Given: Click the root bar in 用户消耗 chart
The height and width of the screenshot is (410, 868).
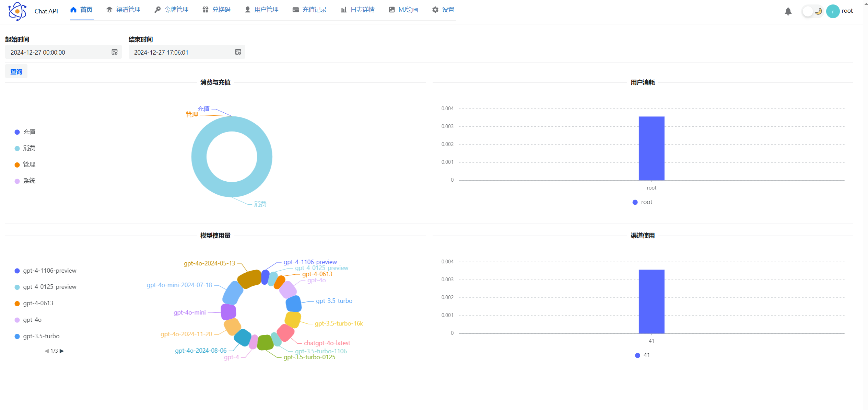Looking at the screenshot, I should click(652, 148).
